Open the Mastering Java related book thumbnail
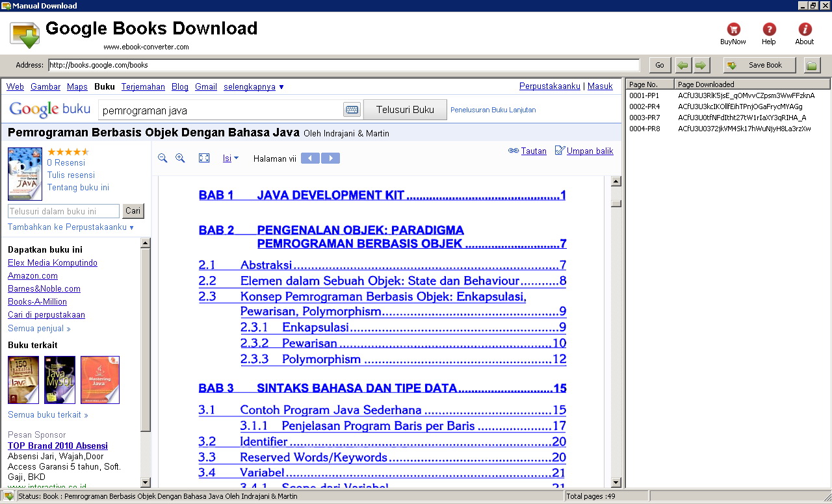 (x=100, y=380)
